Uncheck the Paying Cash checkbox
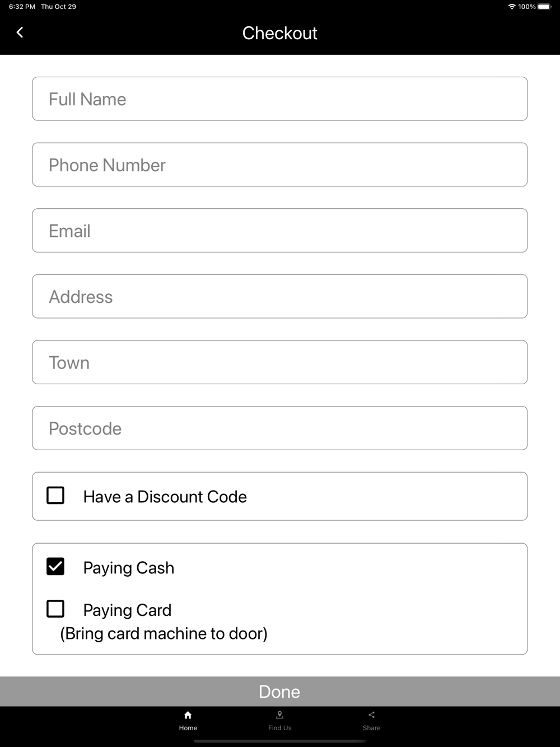The height and width of the screenshot is (747, 560). point(55,567)
